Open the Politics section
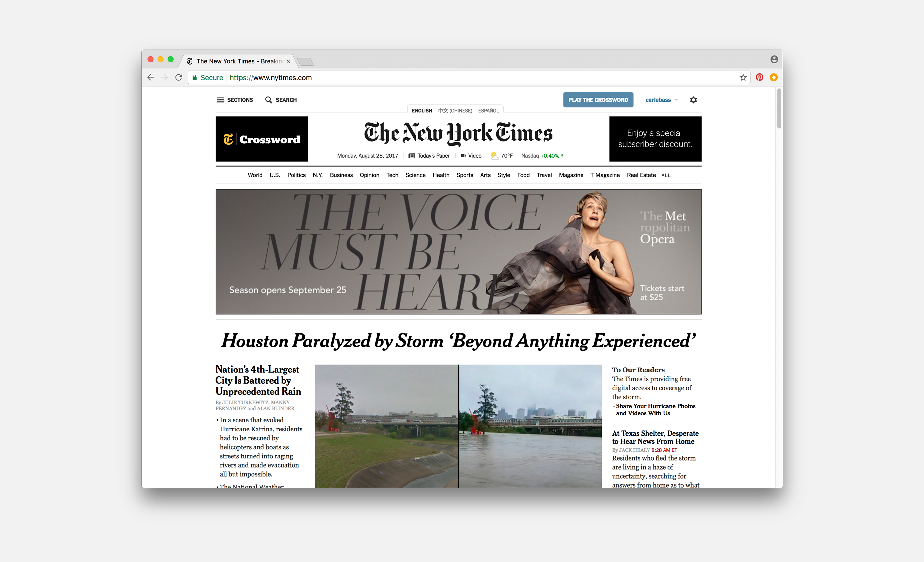The image size is (924, 562). 296,175
